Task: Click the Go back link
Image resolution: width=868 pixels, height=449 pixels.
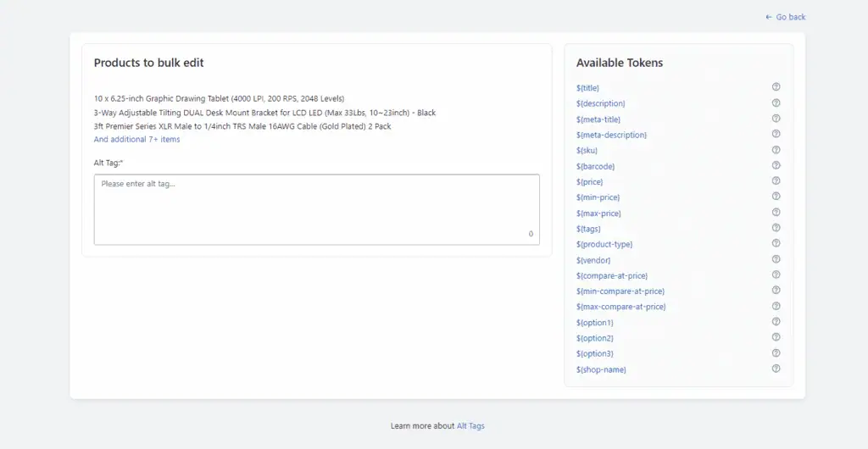Action: point(785,17)
